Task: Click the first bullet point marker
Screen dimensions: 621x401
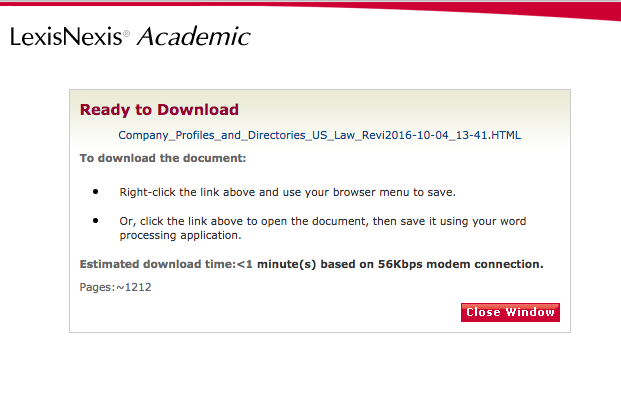Action: pyautogui.click(x=95, y=192)
